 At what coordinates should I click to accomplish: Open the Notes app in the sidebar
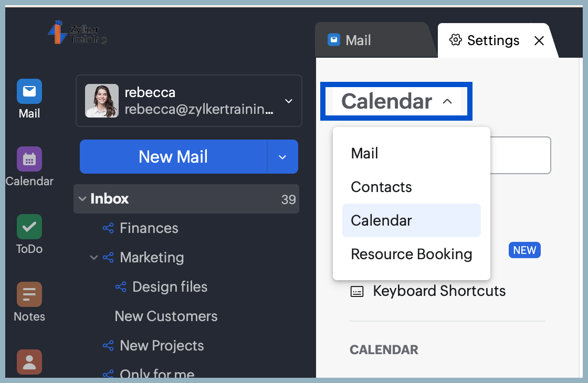(x=29, y=302)
